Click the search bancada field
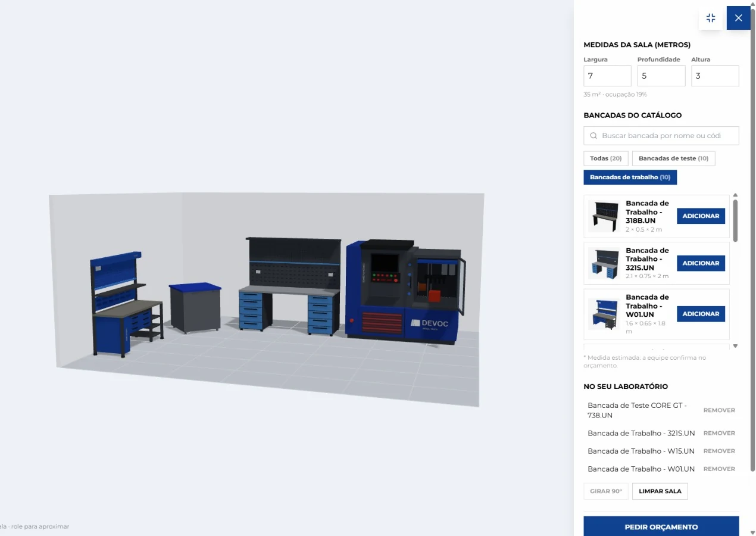The image size is (756, 536). click(x=661, y=136)
